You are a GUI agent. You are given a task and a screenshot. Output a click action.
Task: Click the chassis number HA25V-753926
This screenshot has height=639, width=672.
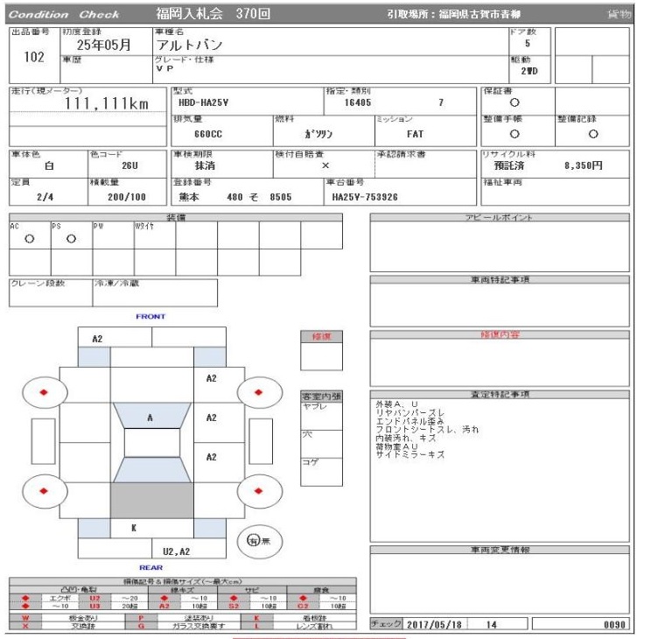(365, 197)
